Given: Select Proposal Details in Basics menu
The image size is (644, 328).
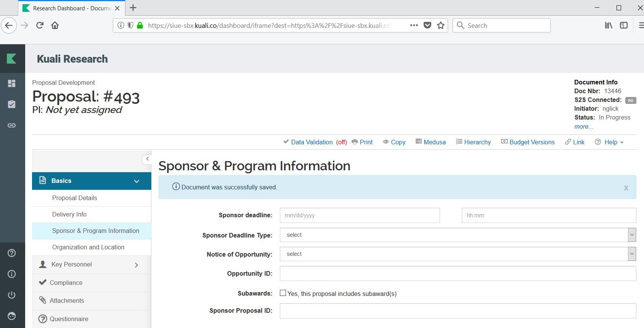Looking at the screenshot, I should 75,198.
